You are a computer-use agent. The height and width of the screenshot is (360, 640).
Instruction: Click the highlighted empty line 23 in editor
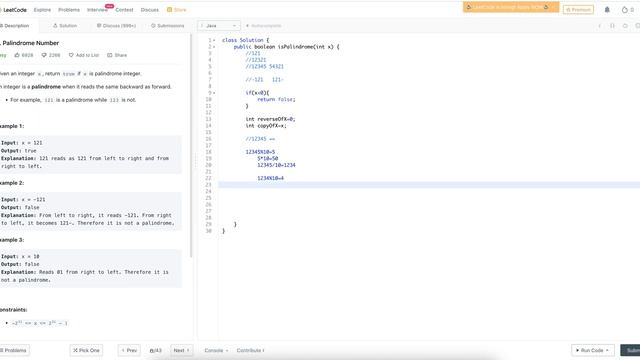tap(429, 185)
